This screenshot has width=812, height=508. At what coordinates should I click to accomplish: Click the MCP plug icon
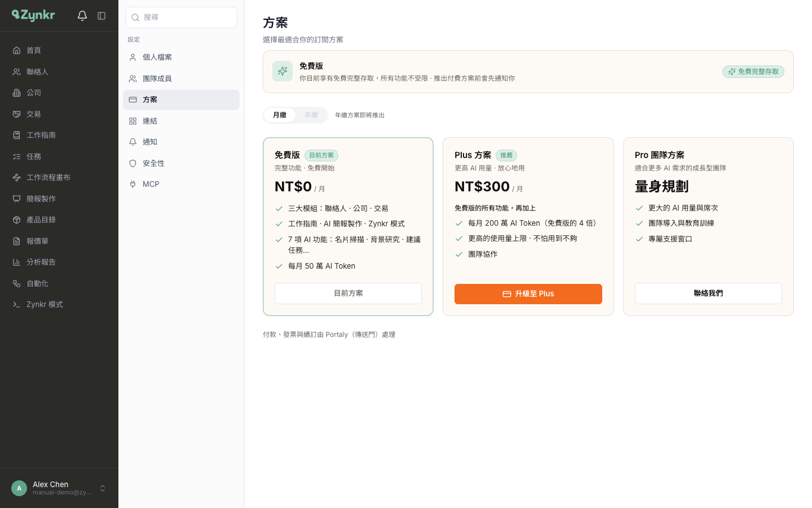(133, 184)
